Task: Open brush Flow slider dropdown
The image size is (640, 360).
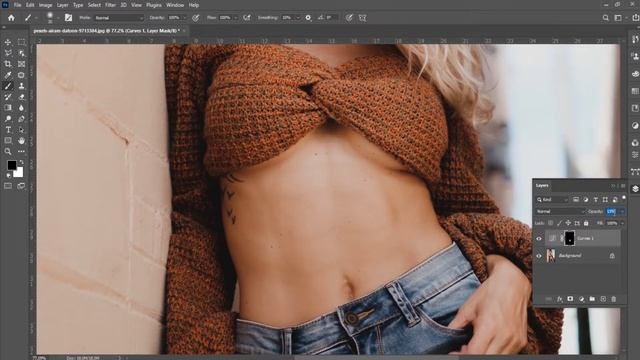Action: click(236, 18)
